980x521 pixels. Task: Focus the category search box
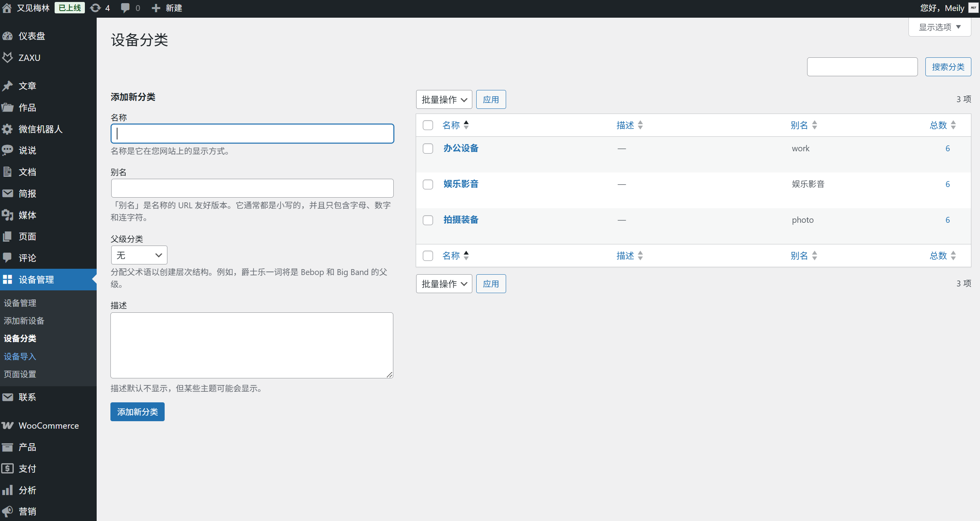862,67
